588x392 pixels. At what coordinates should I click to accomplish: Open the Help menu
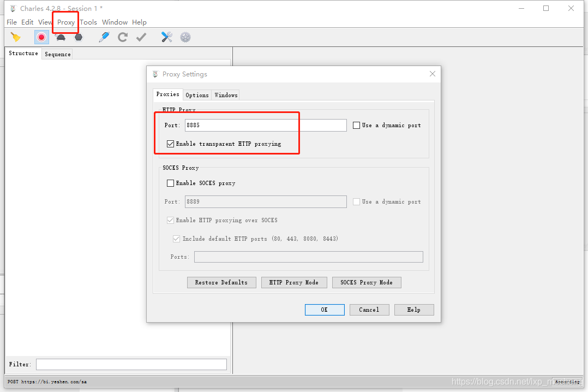139,22
